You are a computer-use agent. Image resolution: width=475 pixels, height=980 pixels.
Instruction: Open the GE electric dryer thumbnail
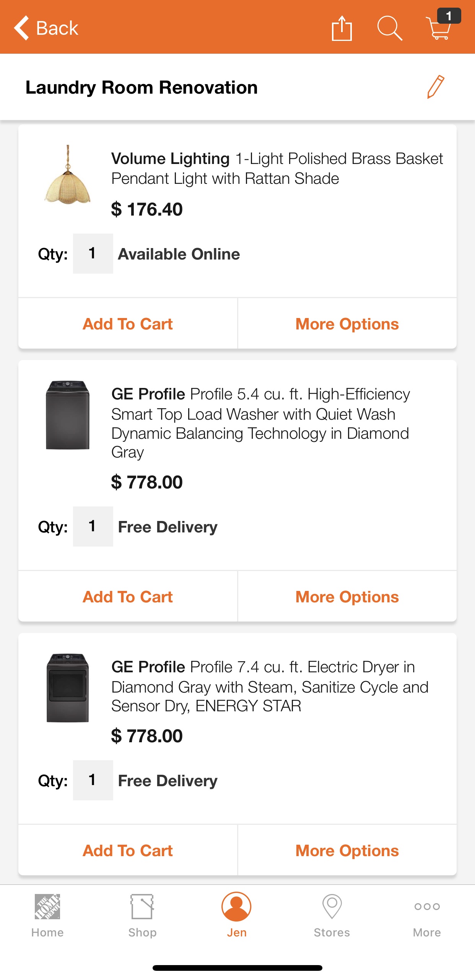pyautogui.click(x=68, y=688)
